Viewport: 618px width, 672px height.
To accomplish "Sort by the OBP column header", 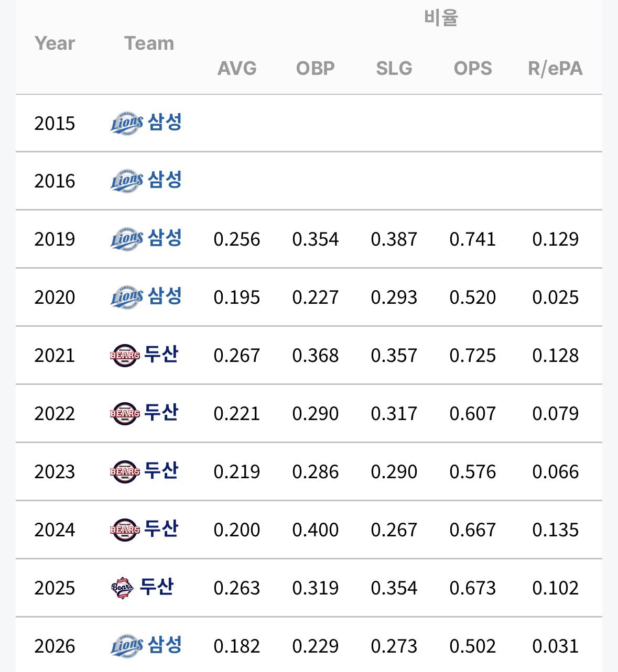I will (x=316, y=69).
